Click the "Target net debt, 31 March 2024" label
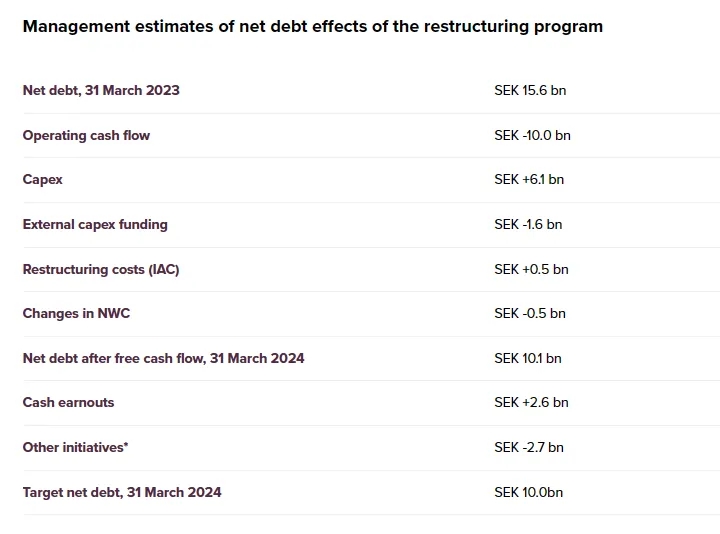The height and width of the screenshot is (534, 720). click(x=122, y=492)
